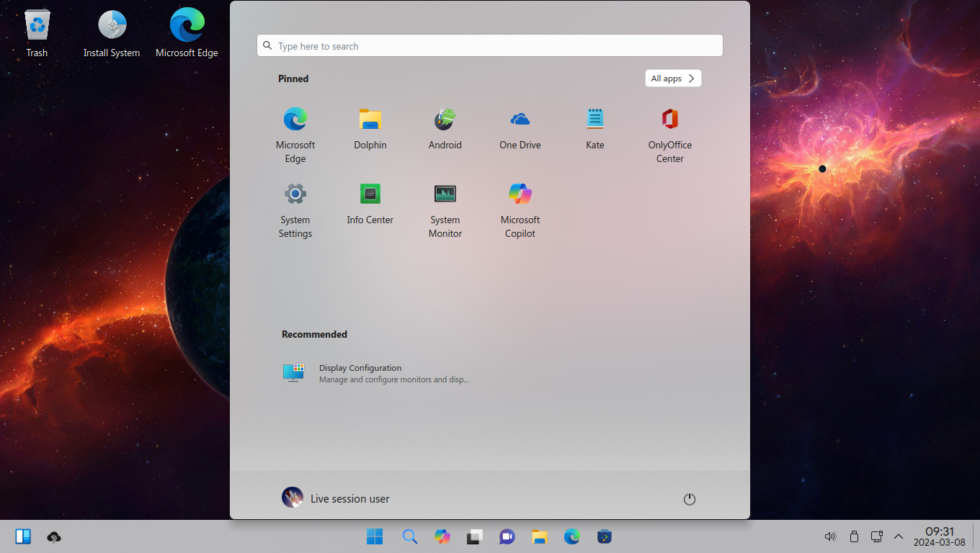Expand the hidden system tray icons arrow
The width and height of the screenshot is (980, 553).
pyautogui.click(x=899, y=536)
